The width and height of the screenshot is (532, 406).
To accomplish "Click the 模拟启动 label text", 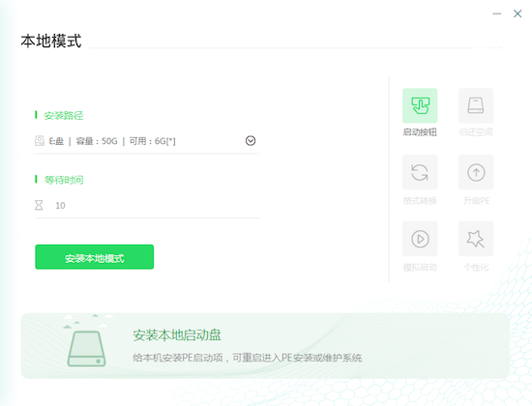I will pos(420,267).
